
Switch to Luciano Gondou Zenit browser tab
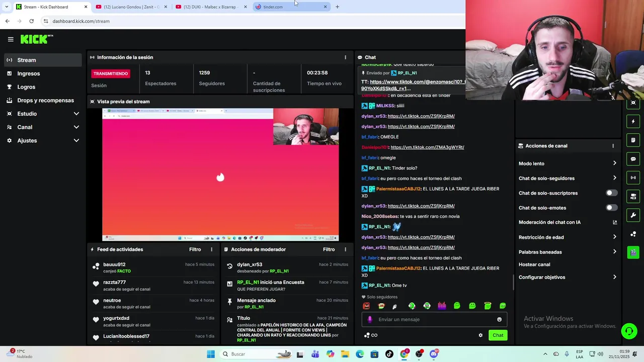(131, 7)
